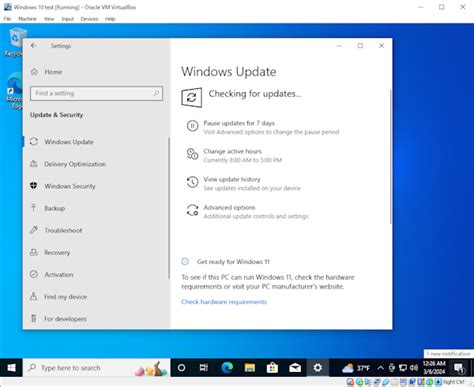This screenshot has width=474, height=387.
Task: Open Activation settings
Action: pyautogui.click(x=52, y=274)
